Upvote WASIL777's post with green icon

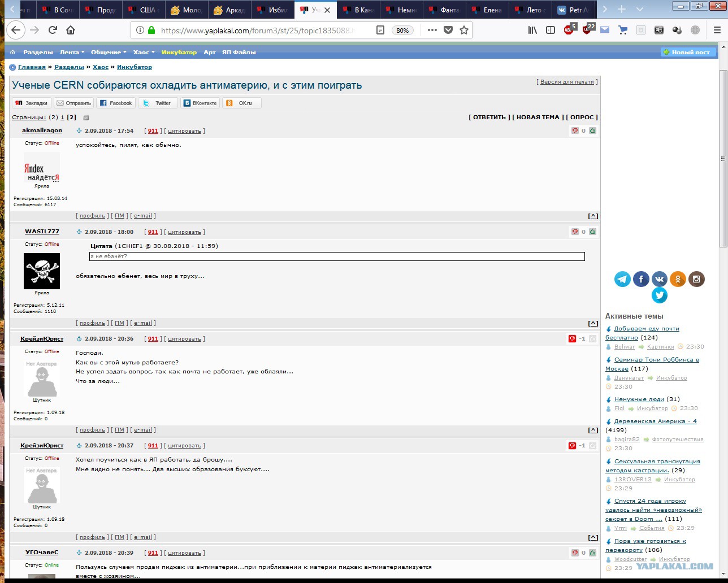point(592,232)
